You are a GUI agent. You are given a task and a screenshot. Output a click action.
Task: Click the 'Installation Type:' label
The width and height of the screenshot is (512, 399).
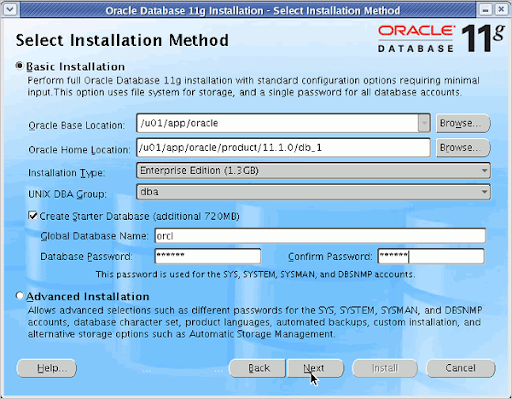[67, 173]
